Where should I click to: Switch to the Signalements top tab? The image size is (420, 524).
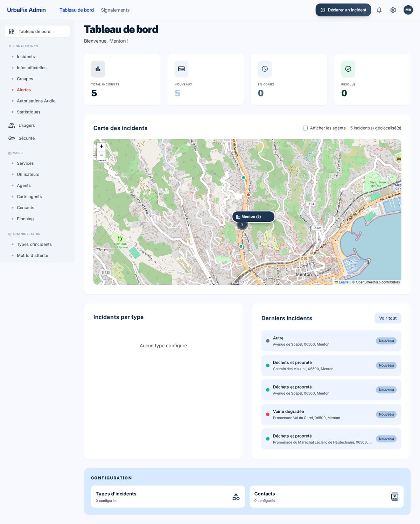click(115, 10)
